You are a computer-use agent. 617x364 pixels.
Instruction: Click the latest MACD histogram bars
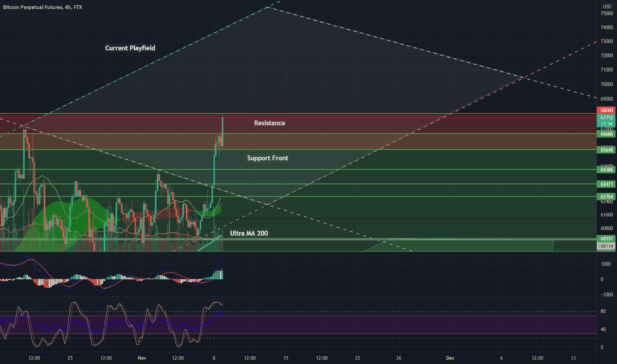218,275
